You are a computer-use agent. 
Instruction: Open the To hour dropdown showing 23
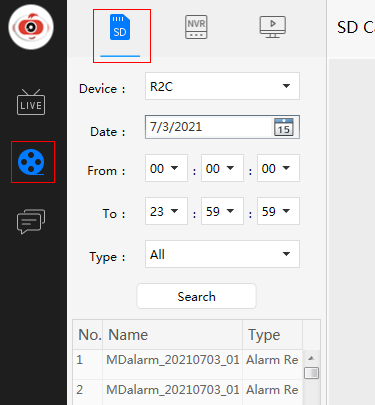[166, 211]
